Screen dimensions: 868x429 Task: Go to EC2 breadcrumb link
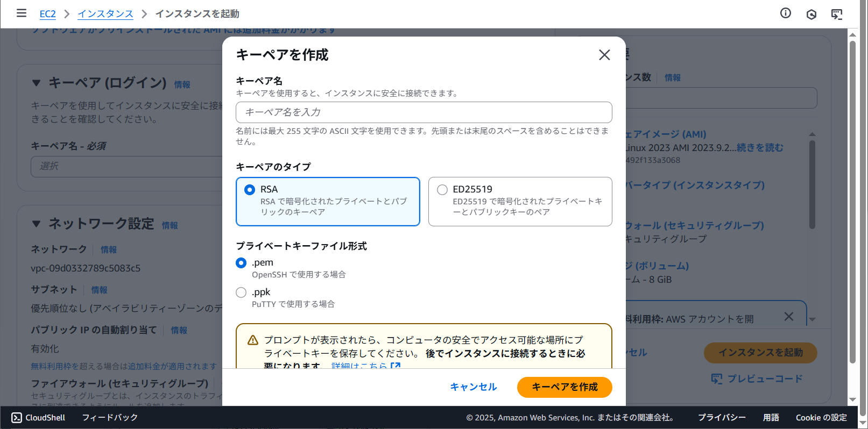tap(47, 14)
